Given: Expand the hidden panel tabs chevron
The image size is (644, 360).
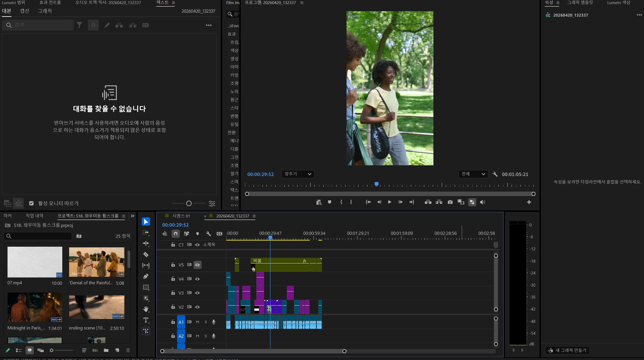Looking at the screenshot, I should pos(133,216).
